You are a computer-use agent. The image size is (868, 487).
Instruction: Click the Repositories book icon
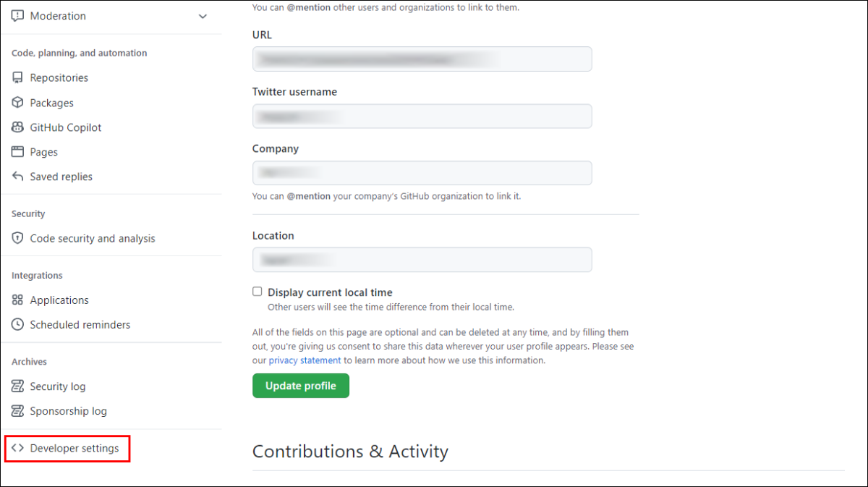coord(17,77)
